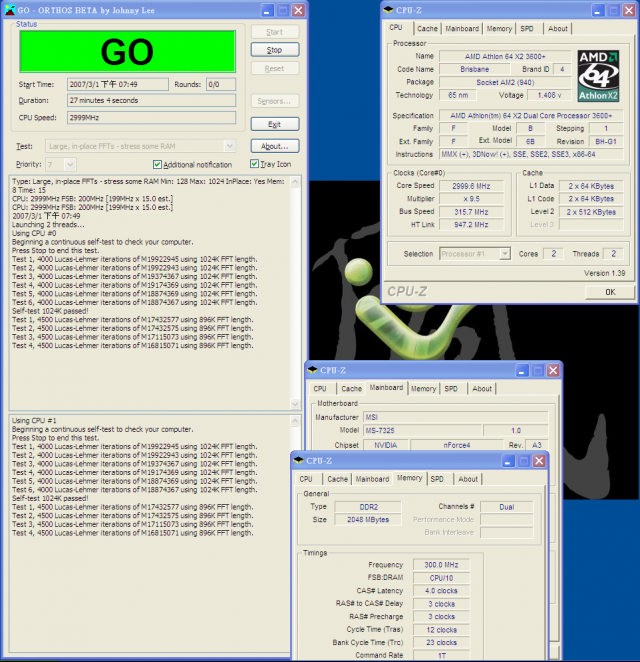
Task: Click the Multiplier value x 9.5
Action: pos(471,198)
